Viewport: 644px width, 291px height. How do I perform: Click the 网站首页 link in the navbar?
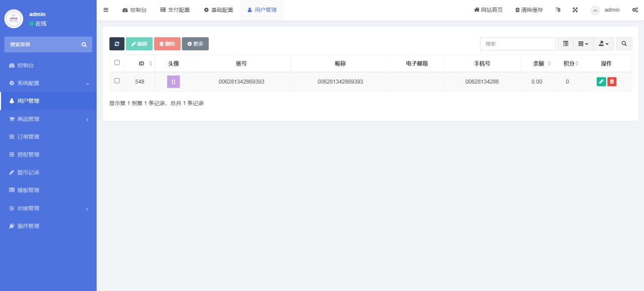[x=488, y=10]
